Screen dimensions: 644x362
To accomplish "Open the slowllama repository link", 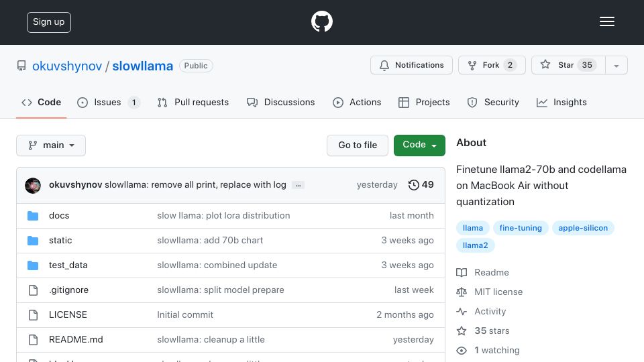I will click(x=142, y=66).
